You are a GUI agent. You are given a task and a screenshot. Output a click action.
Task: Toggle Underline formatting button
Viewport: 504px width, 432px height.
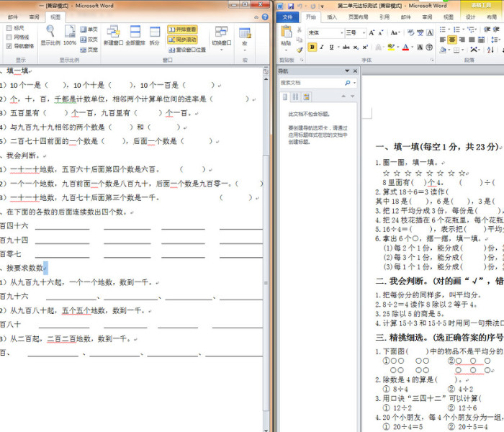[331, 48]
